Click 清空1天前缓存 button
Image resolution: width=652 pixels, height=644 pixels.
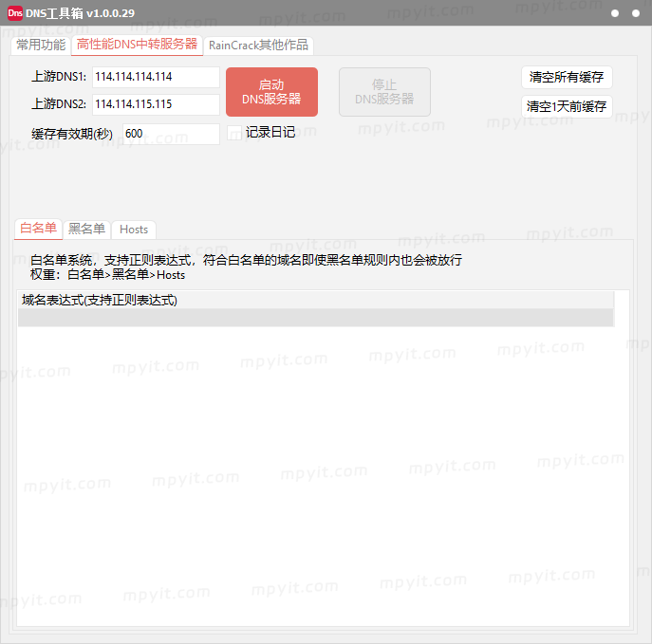[x=567, y=107]
